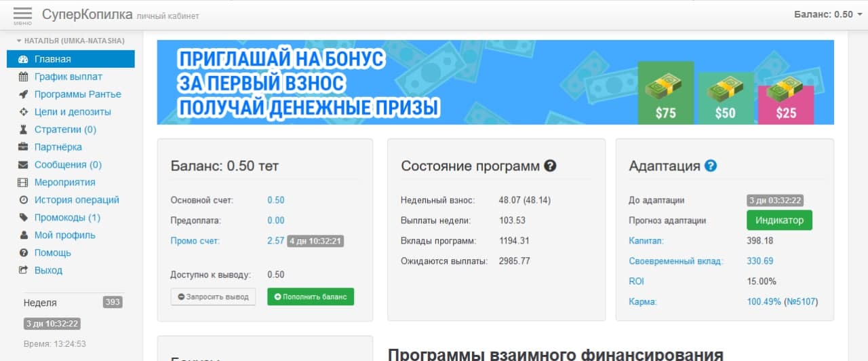Viewport: 868px width, 361px height.
Task: Click the film icon beside Мероприятия
Action: [23, 183]
